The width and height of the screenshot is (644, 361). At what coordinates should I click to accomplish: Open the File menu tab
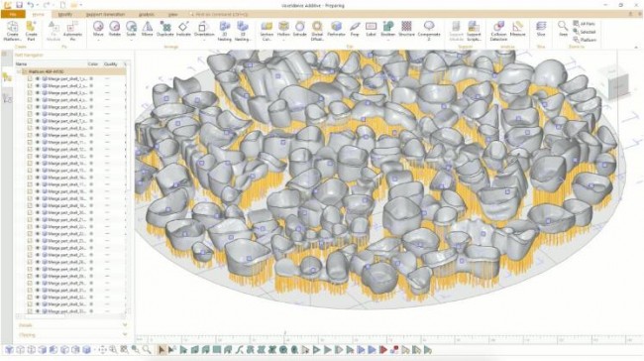pos(13,14)
